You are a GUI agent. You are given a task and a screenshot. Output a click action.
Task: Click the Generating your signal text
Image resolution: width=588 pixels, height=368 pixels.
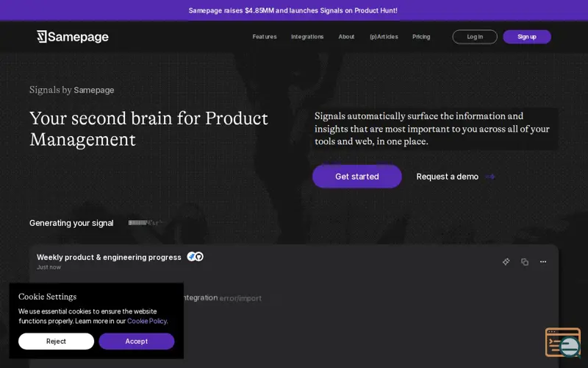pos(71,223)
